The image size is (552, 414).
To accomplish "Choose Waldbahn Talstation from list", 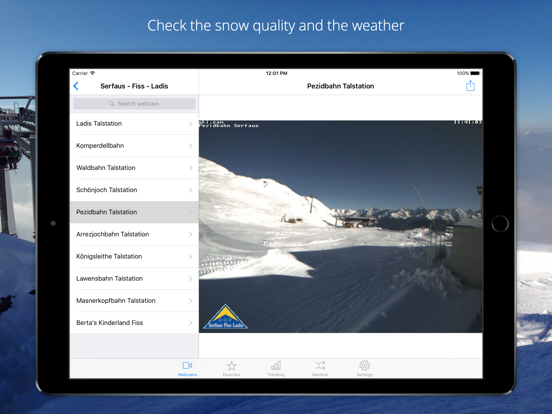I will pos(134,168).
